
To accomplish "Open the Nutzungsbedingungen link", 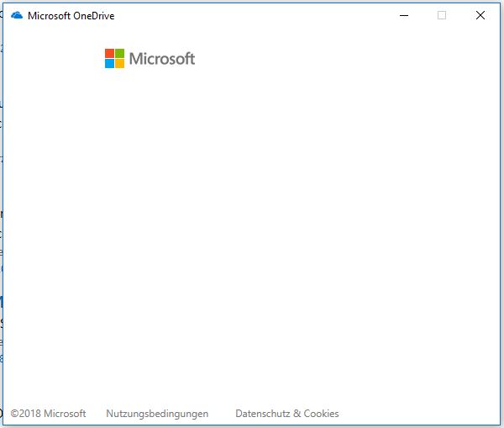I will tap(157, 414).
